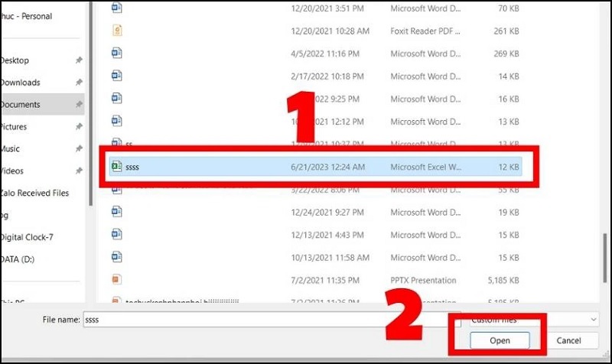
Task: Click the pin icon next to Music
Action: coord(79,149)
